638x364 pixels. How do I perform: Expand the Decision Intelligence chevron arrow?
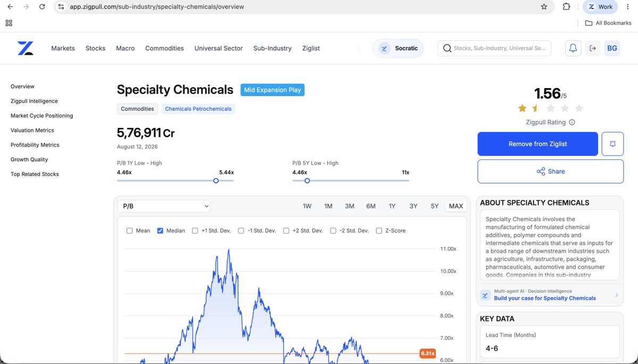click(616, 295)
